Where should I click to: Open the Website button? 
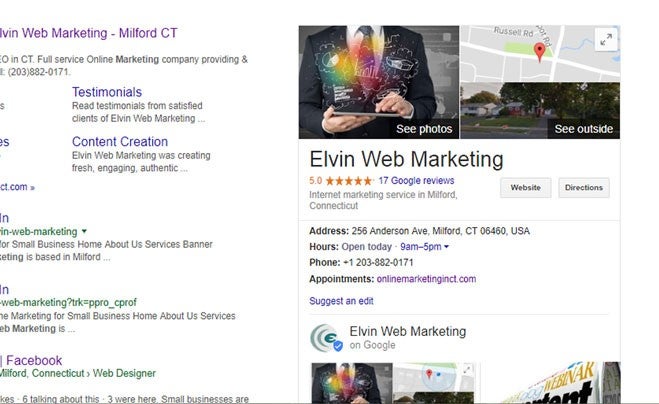[x=525, y=187]
